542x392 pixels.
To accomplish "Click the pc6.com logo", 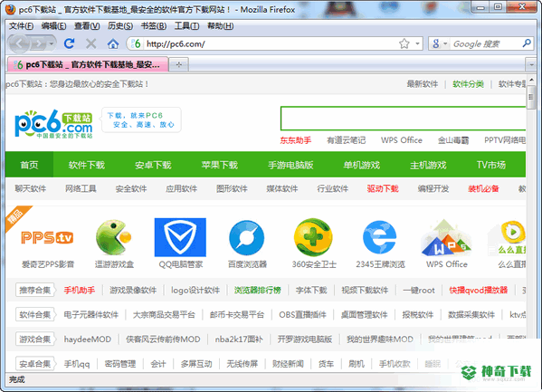I will click(x=53, y=124).
